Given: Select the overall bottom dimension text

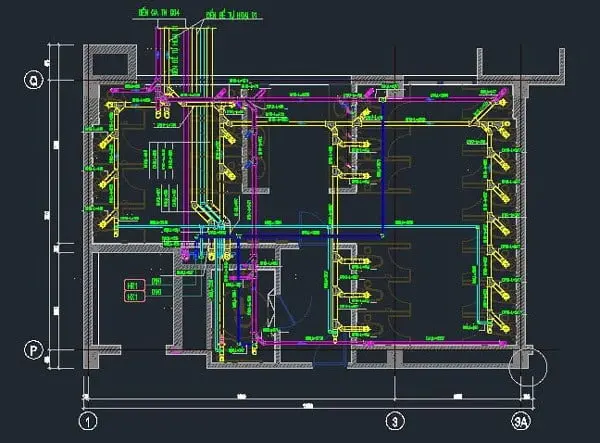Looking at the screenshot, I should coord(308,406).
